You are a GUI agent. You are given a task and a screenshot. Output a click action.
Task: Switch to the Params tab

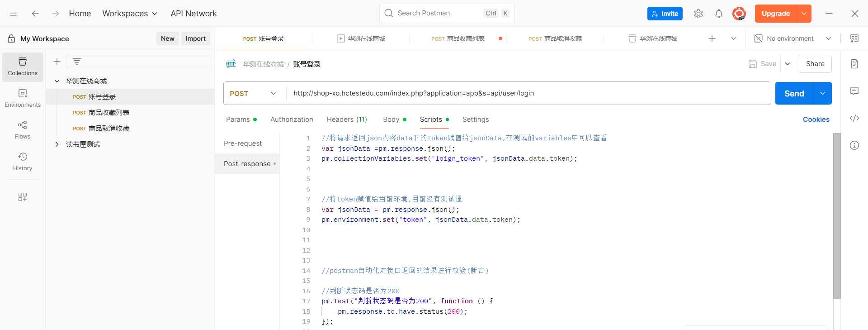(x=241, y=120)
